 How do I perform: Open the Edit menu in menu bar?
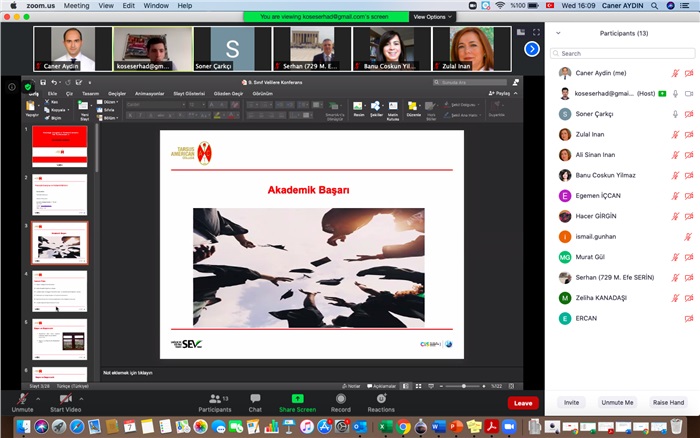click(129, 6)
